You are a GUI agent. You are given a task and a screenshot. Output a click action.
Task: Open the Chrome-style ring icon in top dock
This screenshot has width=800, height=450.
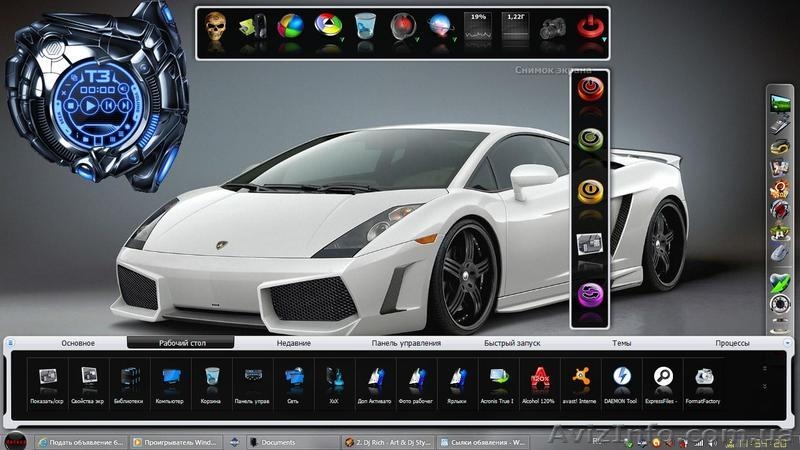coord(328,24)
